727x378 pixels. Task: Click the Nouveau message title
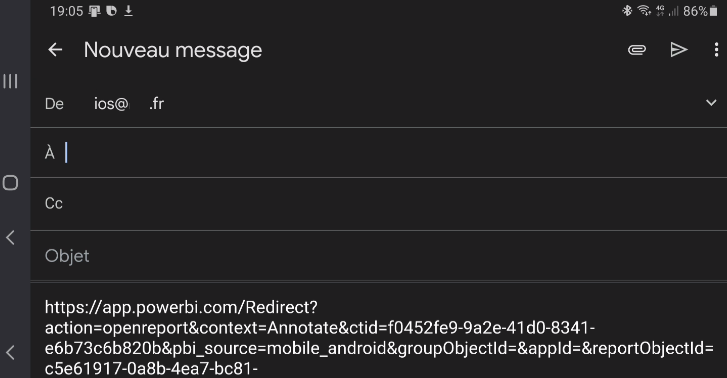point(173,50)
